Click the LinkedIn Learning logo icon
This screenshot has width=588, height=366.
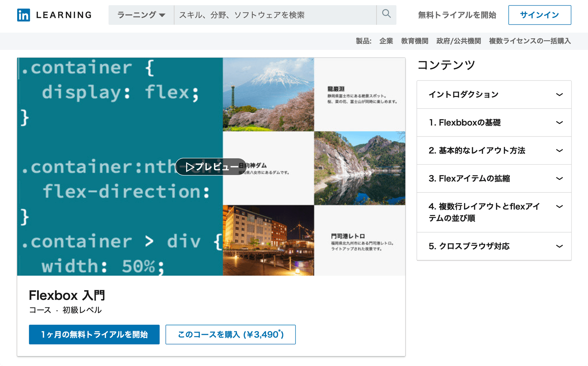click(24, 15)
